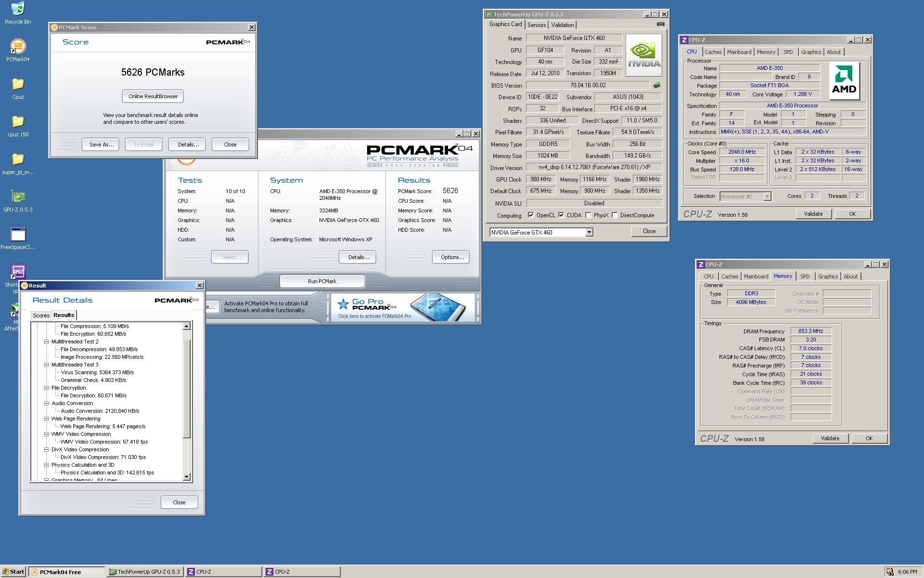Switch to Sensors tab in GPU-Z
924x578 pixels.
click(x=536, y=25)
